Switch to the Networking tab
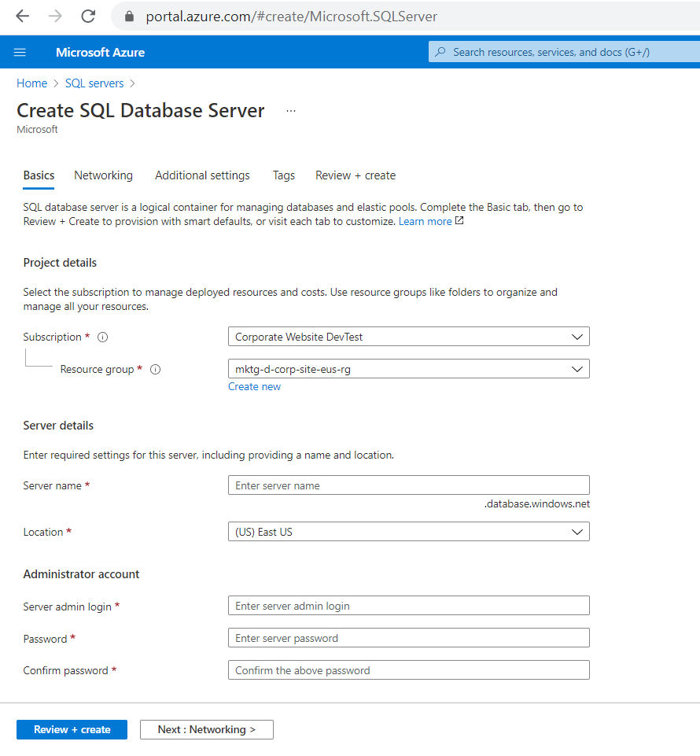This screenshot has width=700, height=756. [x=103, y=175]
